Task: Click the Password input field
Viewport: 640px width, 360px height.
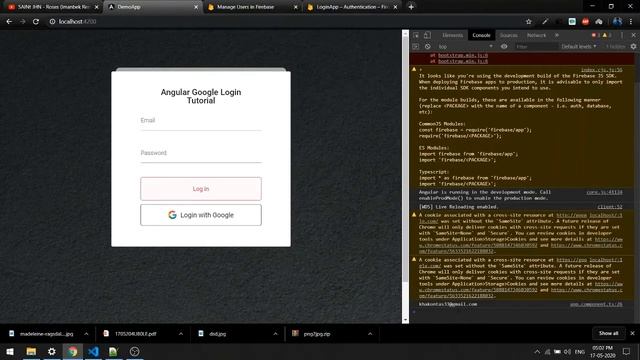Action: (x=201, y=153)
